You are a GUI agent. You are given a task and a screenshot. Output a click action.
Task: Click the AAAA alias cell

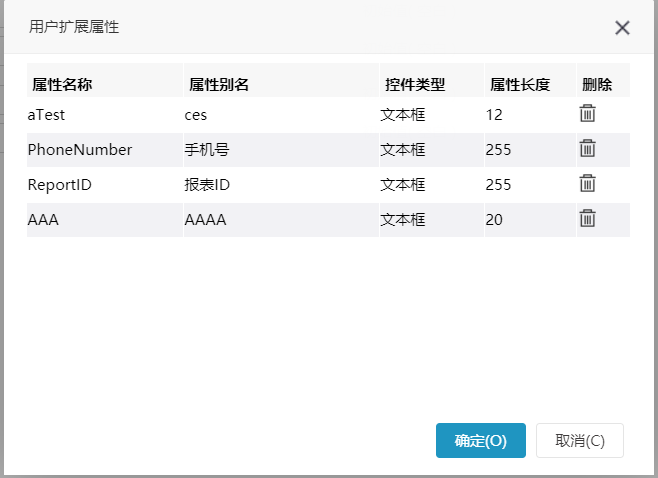point(281,220)
